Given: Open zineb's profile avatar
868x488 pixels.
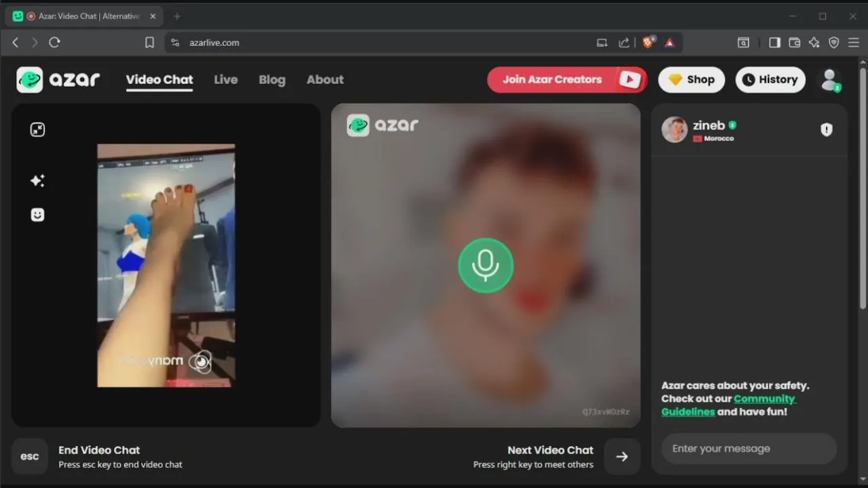Looking at the screenshot, I should [x=674, y=129].
